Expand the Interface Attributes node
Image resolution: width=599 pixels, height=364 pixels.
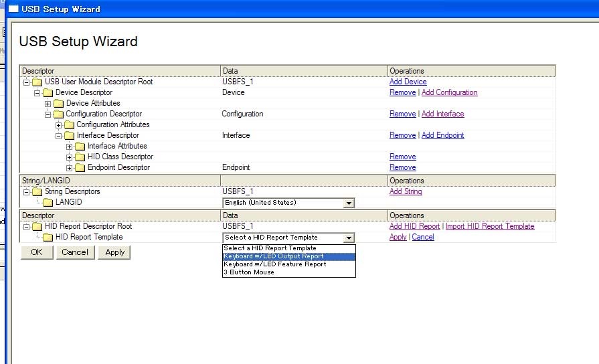[x=70, y=147]
